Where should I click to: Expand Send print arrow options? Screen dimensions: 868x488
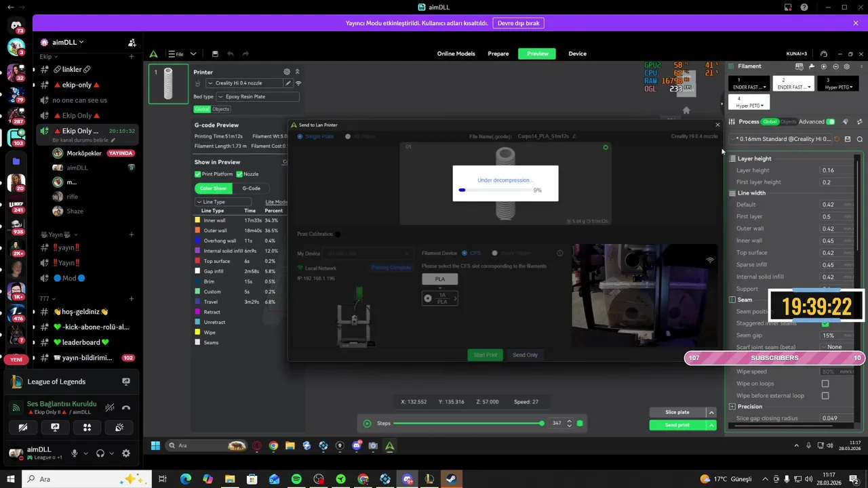[711, 425]
